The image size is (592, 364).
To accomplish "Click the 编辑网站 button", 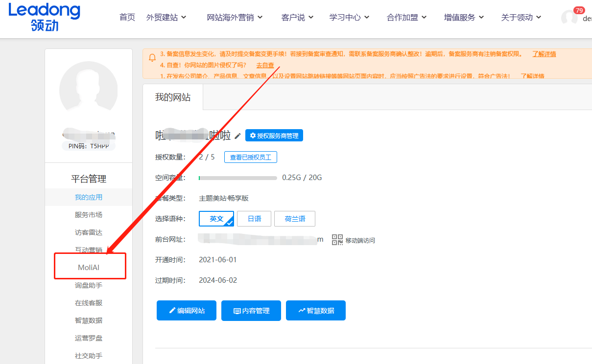I will [187, 311].
